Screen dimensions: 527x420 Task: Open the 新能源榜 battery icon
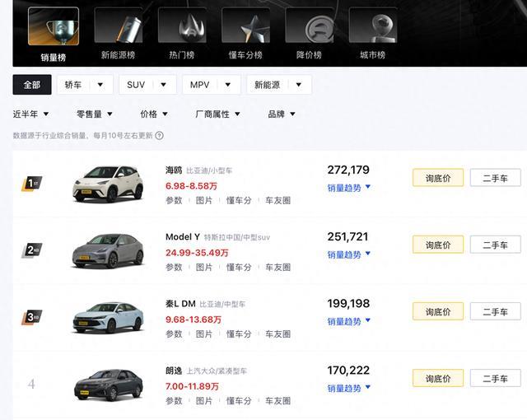[x=119, y=26]
